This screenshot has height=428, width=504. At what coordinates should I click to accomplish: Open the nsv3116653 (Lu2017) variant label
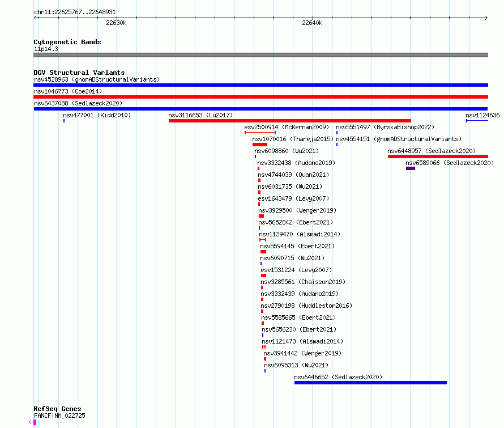[x=200, y=115]
